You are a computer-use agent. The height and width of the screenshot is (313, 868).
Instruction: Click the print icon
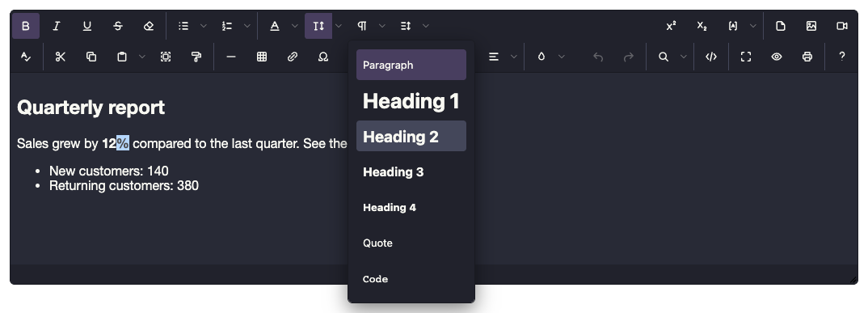coord(807,57)
